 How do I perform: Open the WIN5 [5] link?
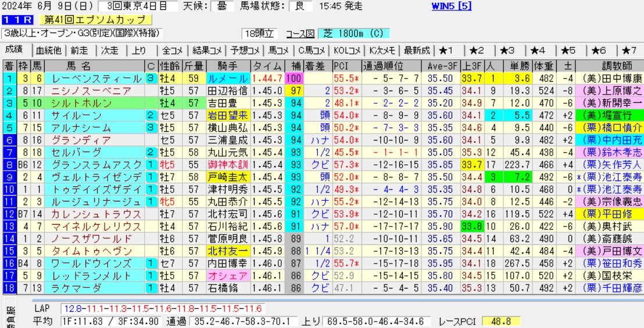click(x=452, y=6)
